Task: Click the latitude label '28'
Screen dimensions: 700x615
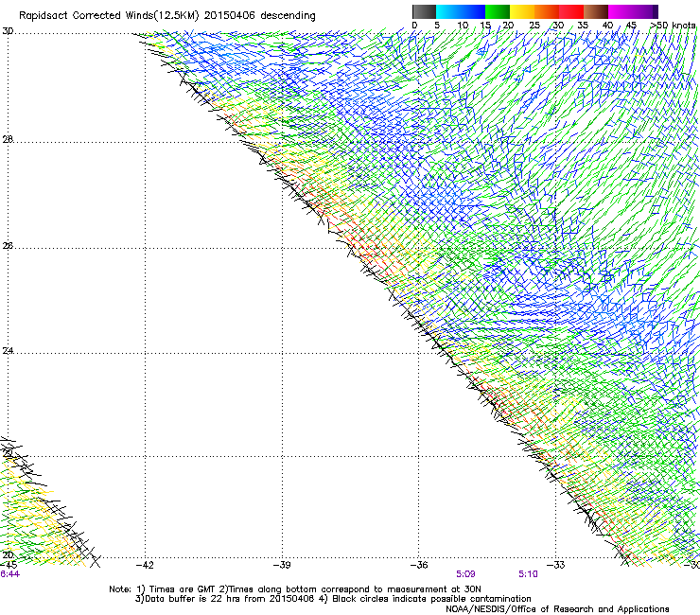Action: pyautogui.click(x=8, y=140)
